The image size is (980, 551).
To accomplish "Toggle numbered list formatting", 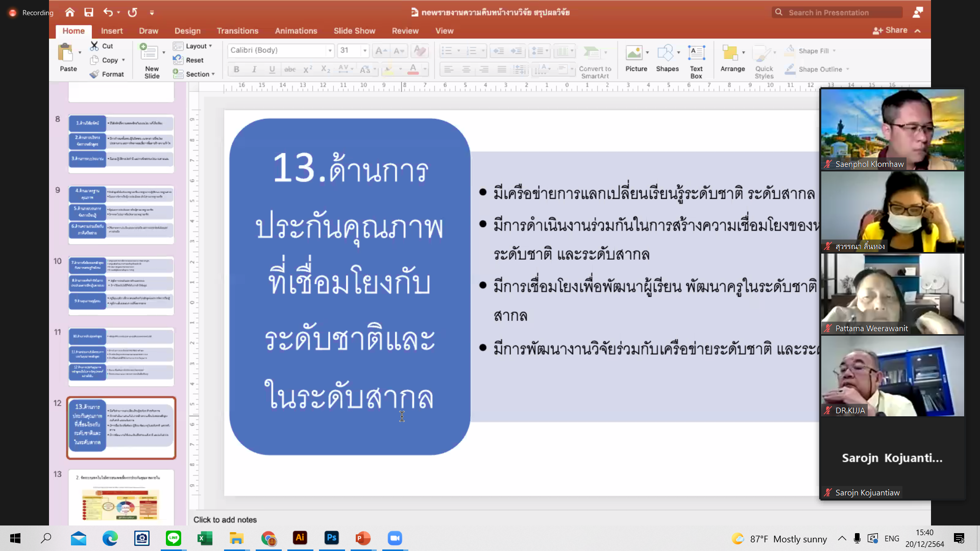I will pyautogui.click(x=471, y=51).
